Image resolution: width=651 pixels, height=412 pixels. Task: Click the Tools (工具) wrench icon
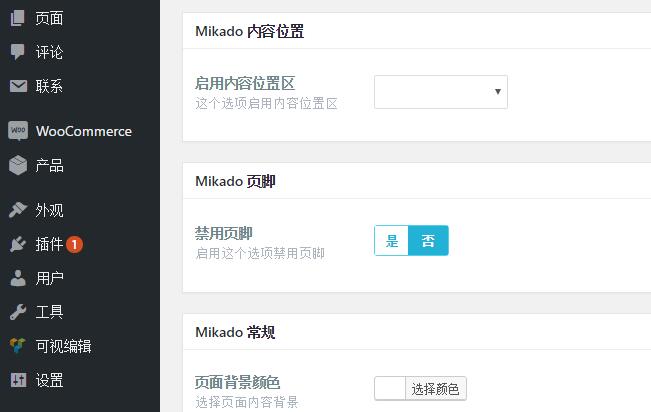pos(18,312)
